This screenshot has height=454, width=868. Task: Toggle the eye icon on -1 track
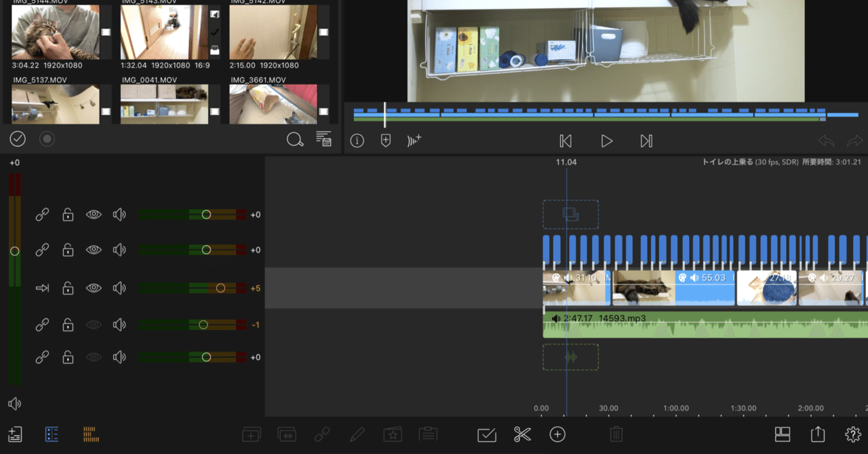[94, 325]
